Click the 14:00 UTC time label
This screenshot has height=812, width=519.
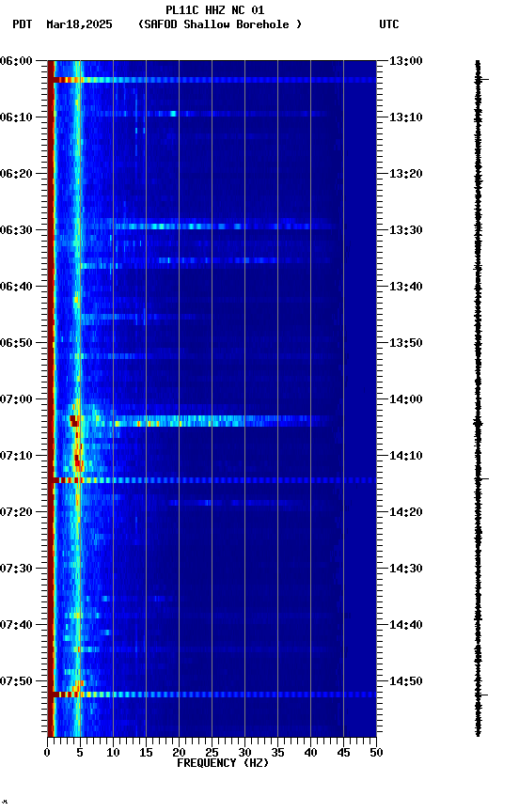(406, 399)
